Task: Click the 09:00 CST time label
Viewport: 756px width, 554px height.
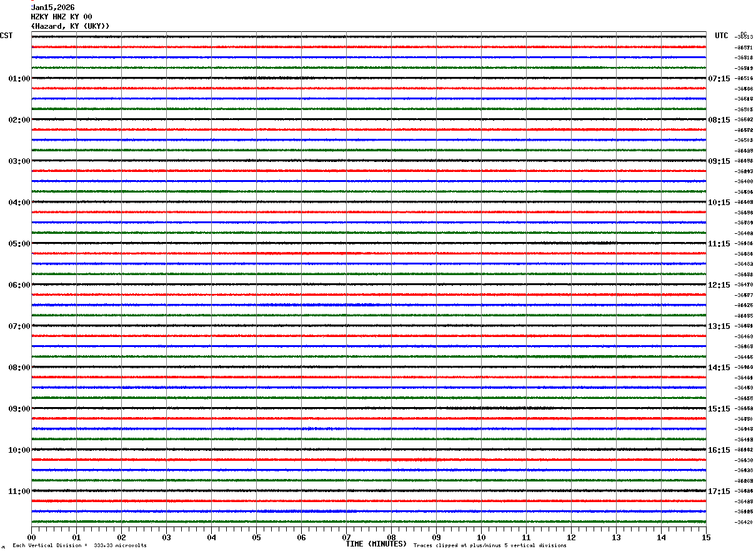Action: pos(19,409)
